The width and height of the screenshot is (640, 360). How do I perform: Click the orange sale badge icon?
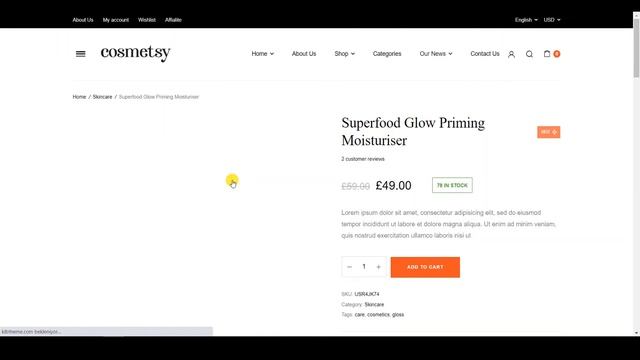coord(549,132)
